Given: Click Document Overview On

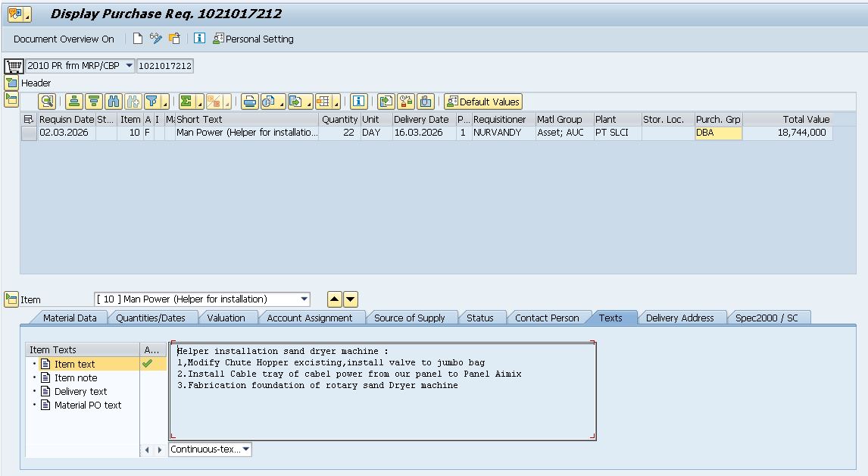Looking at the screenshot, I should pos(64,39).
